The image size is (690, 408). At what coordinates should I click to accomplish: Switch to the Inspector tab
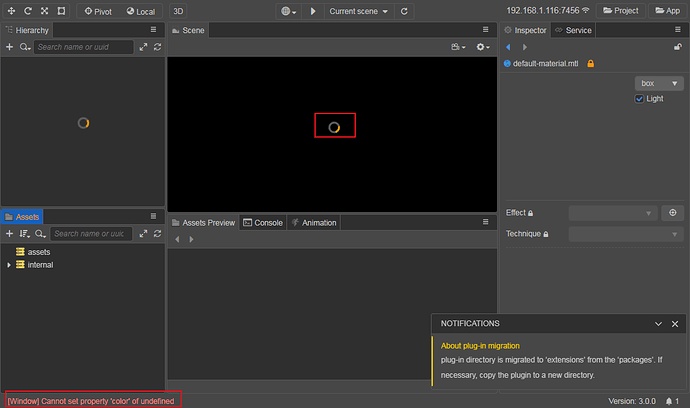tap(525, 30)
